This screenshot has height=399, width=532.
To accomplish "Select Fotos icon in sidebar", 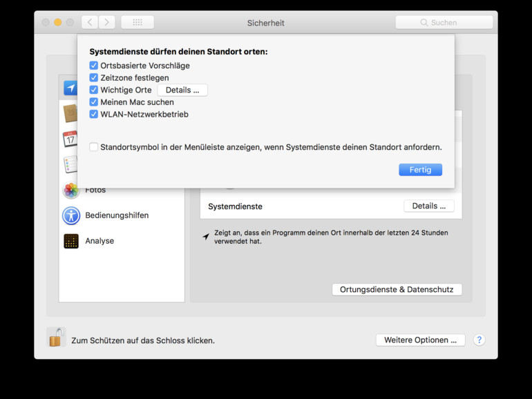I will (71, 190).
